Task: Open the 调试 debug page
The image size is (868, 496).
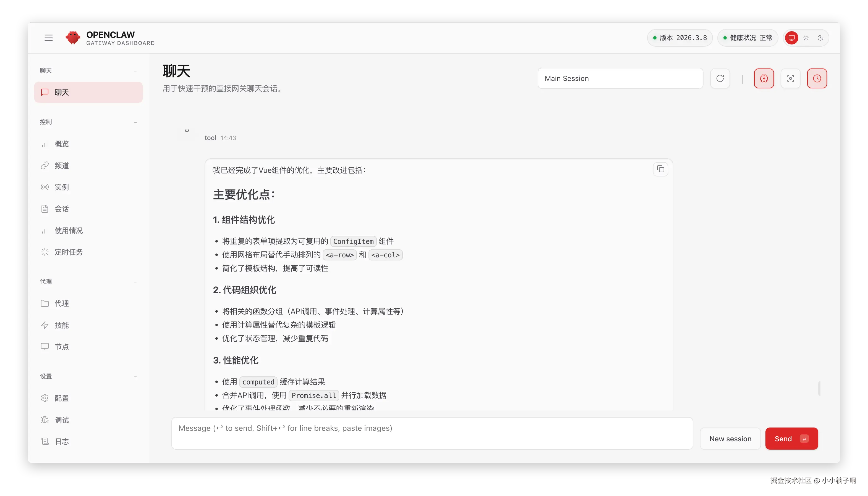Action: pyautogui.click(x=62, y=420)
